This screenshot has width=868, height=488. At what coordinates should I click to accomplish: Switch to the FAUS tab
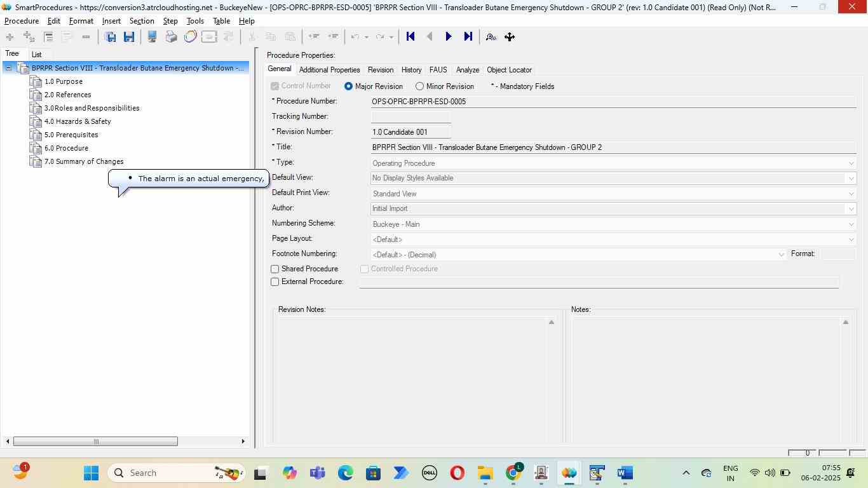click(438, 70)
